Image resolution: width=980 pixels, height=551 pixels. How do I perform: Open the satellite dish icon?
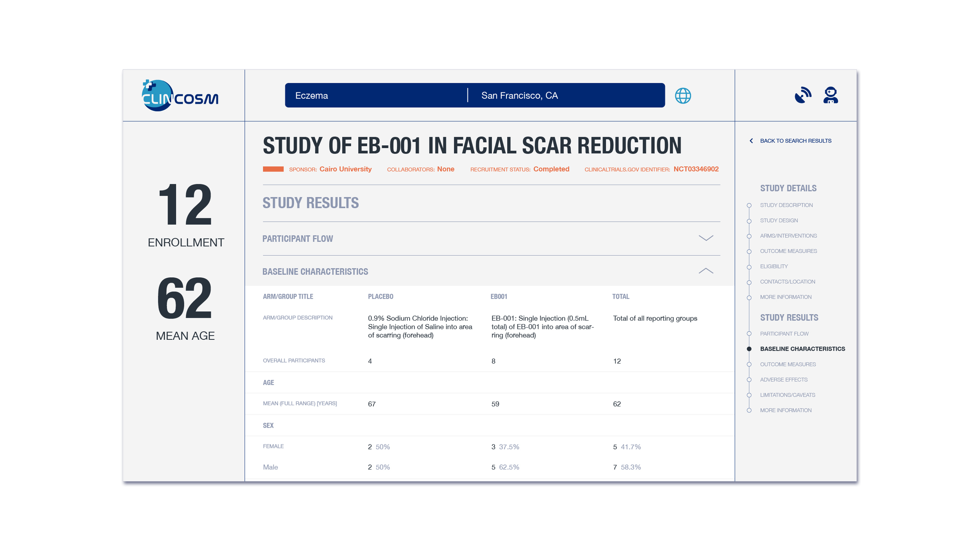pyautogui.click(x=802, y=95)
